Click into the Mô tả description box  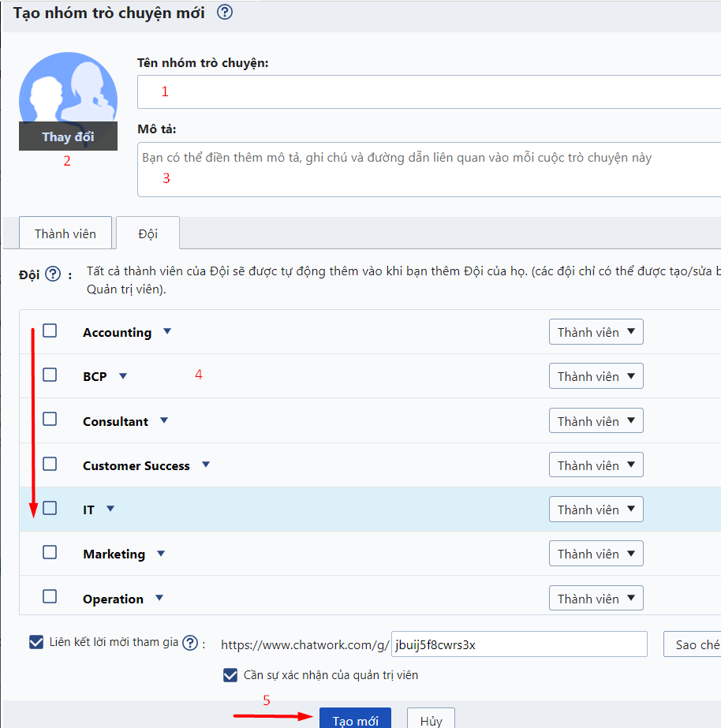pos(429,170)
